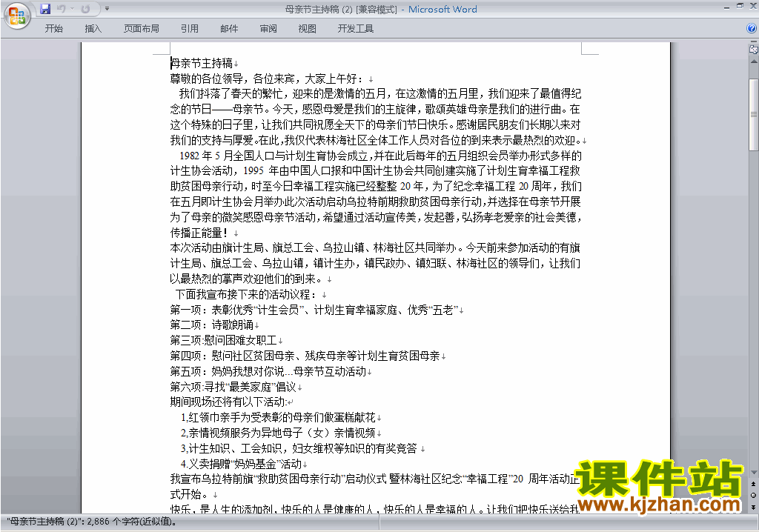
Task: Click the title line 母亲节主持稿
Action: click(202, 64)
